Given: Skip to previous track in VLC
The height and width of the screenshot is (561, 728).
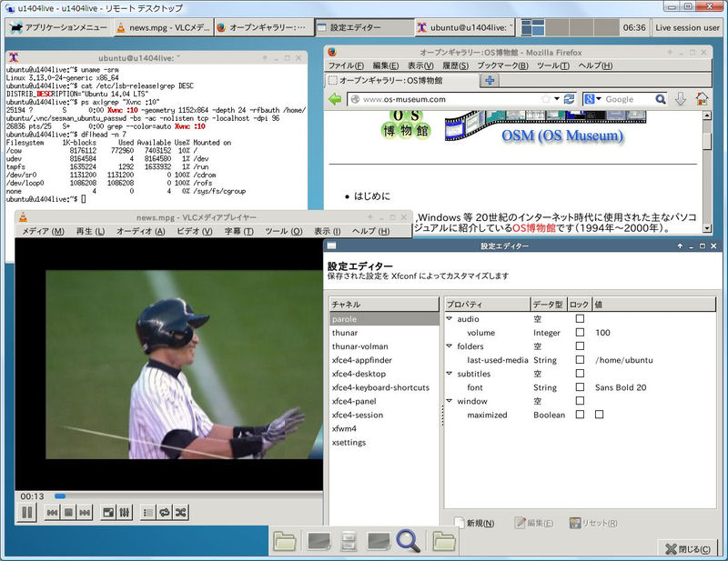Looking at the screenshot, I should click(53, 513).
